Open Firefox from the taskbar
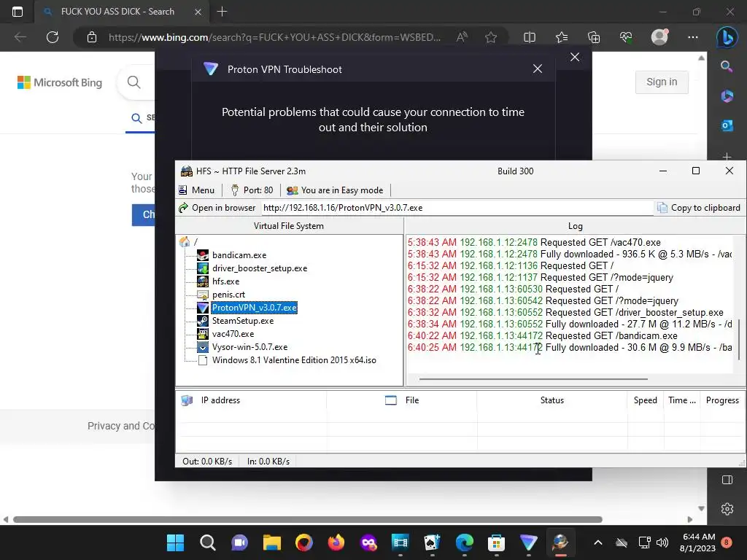 tap(336, 542)
